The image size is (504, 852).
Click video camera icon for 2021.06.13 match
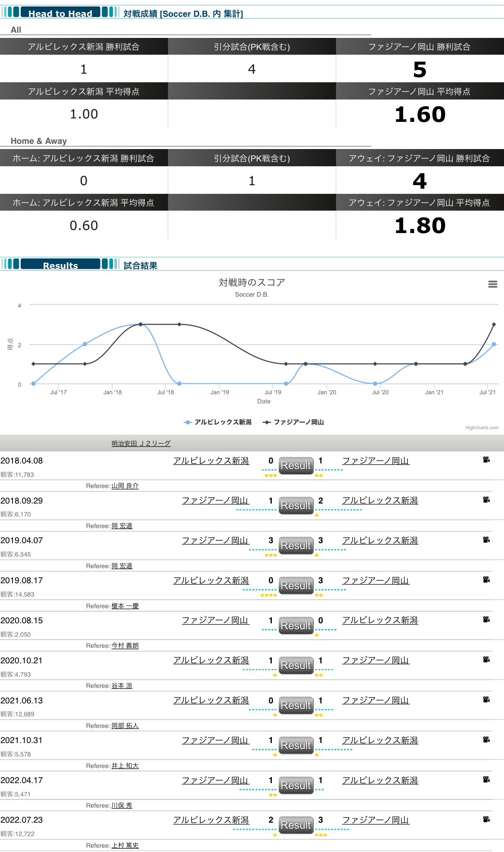pyautogui.click(x=486, y=700)
